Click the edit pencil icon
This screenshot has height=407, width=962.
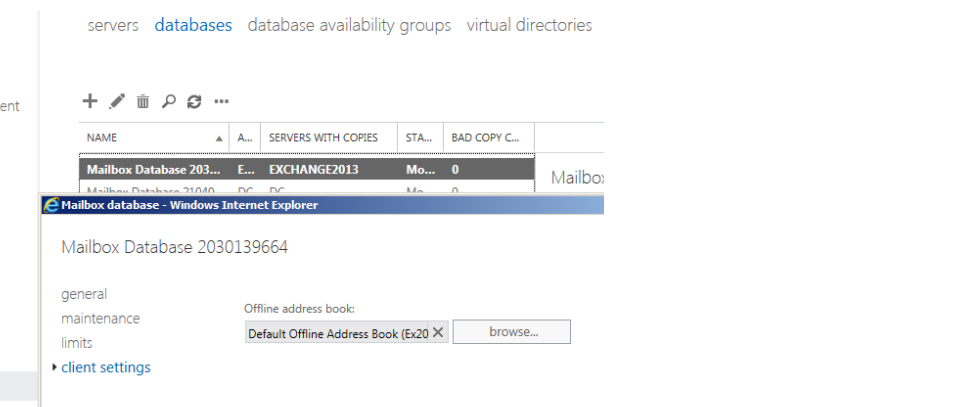click(x=117, y=101)
